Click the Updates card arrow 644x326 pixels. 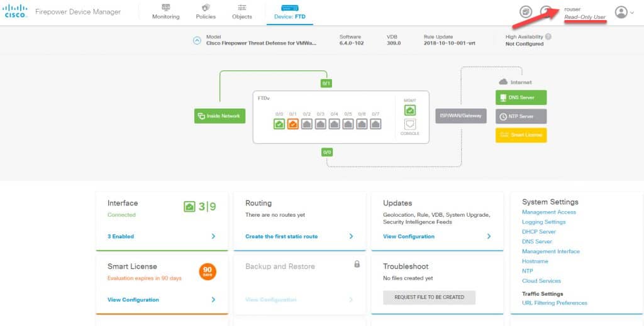[x=489, y=236]
